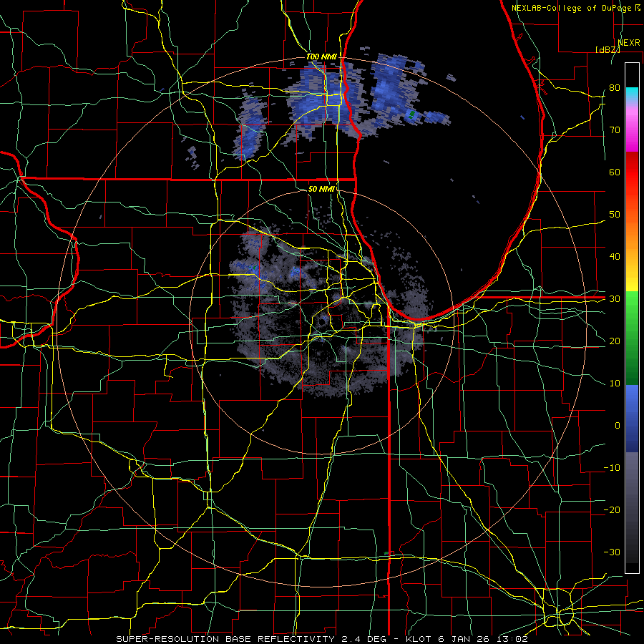The image size is (644, 644).
Task: Select the 60 value on dBZ scale
Action: [615, 172]
